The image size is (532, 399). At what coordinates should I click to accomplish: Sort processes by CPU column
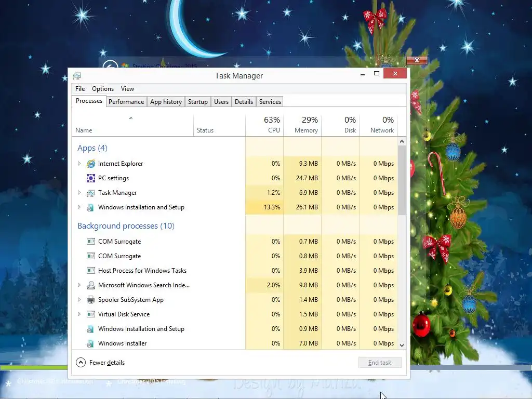point(264,125)
